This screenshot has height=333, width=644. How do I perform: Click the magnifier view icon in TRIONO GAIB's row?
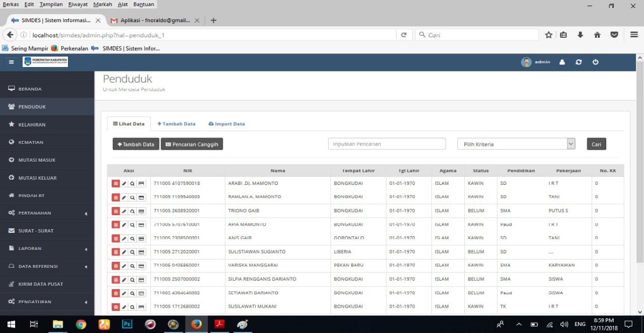(132, 211)
